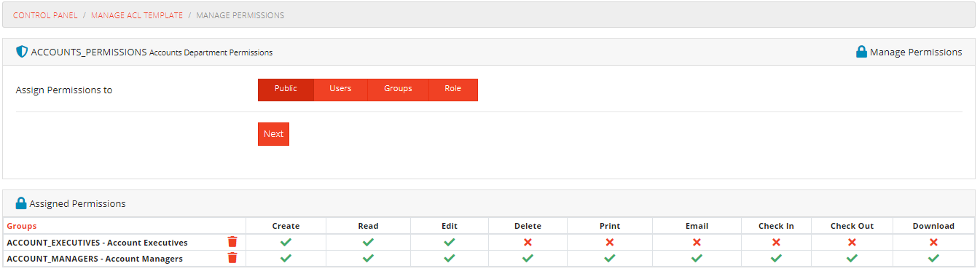Click the Check Out column header
The width and height of the screenshot is (980, 274).
tap(852, 226)
